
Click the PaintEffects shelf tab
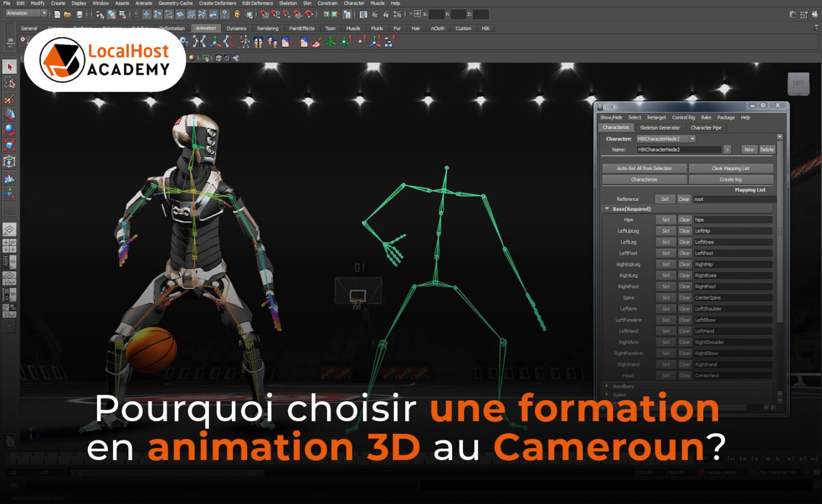pyautogui.click(x=302, y=28)
